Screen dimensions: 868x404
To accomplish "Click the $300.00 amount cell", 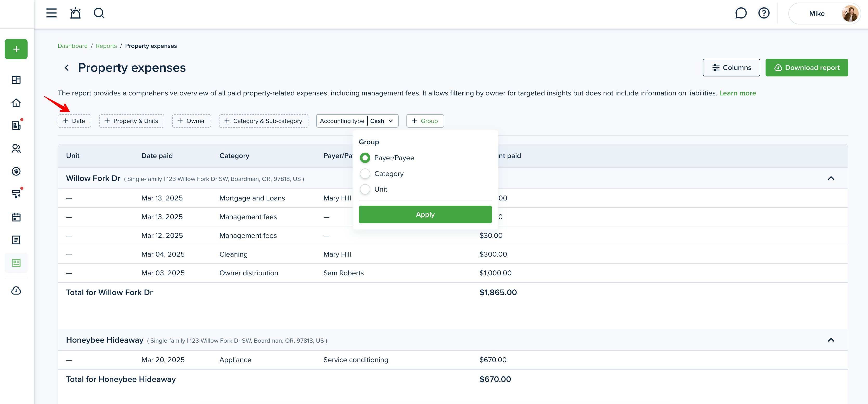I will point(493,255).
